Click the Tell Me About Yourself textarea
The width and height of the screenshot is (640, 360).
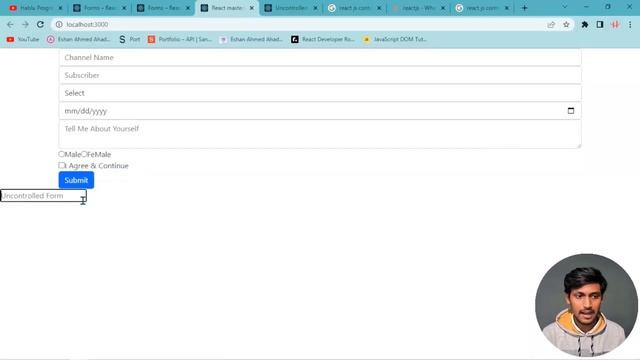pyautogui.click(x=320, y=134)
